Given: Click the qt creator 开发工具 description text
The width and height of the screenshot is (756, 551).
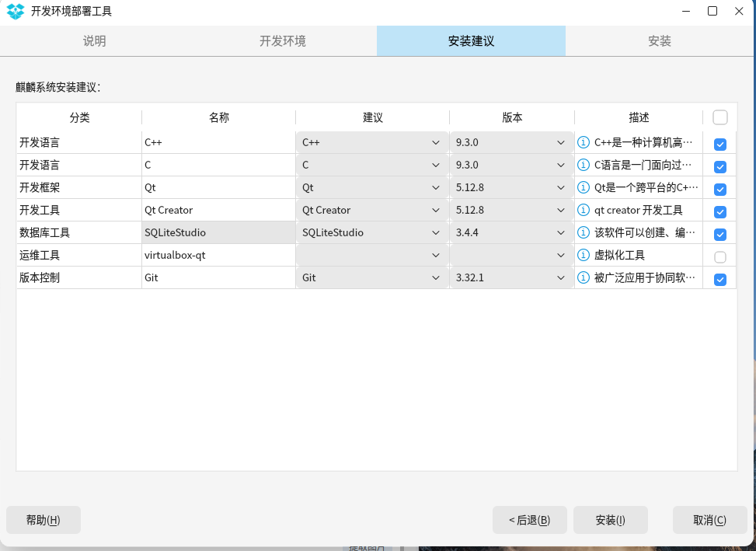Looking at the screenshot, I should pyautogui.click(x=639, y=210).
